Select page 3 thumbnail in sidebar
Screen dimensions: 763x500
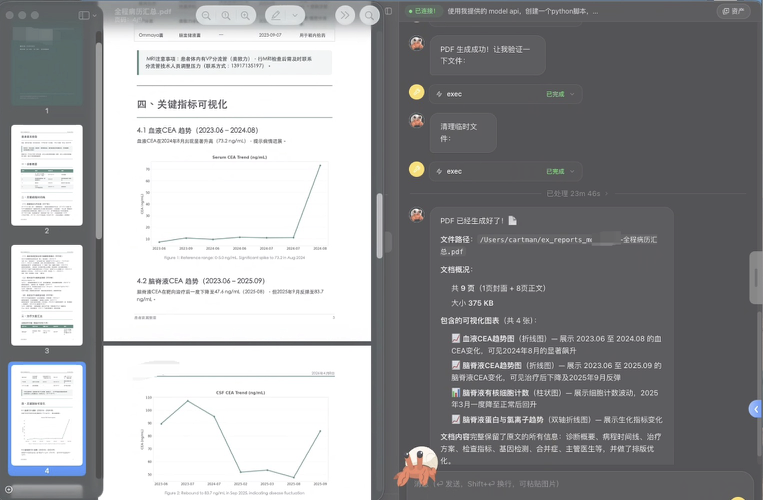(x=46, y=295)
